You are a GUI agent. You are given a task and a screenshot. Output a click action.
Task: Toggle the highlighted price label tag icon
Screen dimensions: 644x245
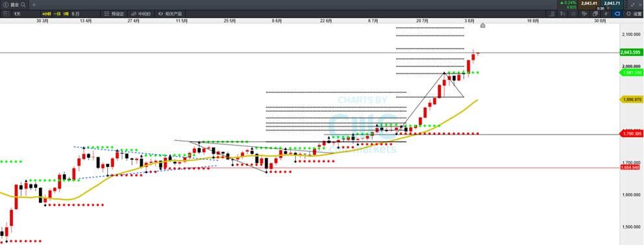[617, 14]
